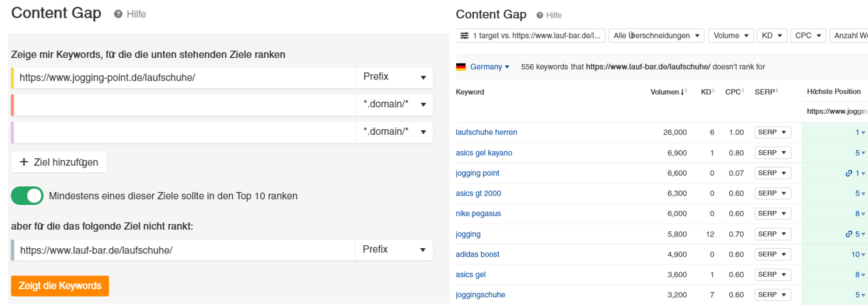Click the empty second target input field
The height and width of the screenshot is (306, 868).
pyautogui.click(x=184, y=105)
